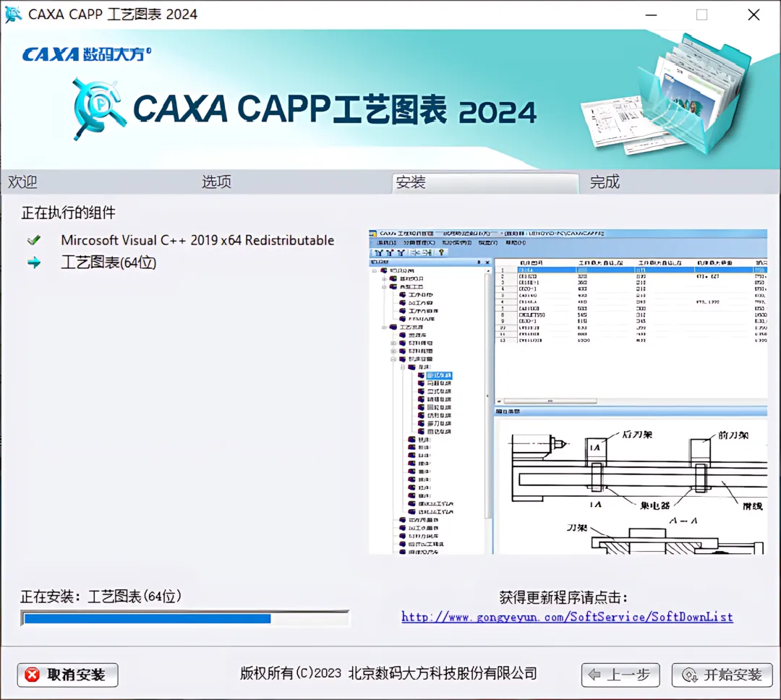Image resolution: width=781 pixels, height=700 pixels.
Task: Click the 正在执行的组件 heading
Action: [68, 213]
